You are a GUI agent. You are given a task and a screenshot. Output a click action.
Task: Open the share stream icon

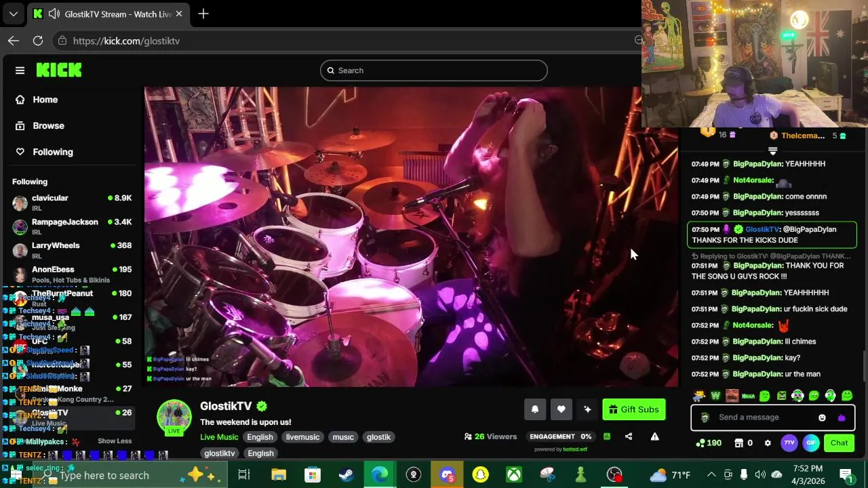tap(629, 436)
